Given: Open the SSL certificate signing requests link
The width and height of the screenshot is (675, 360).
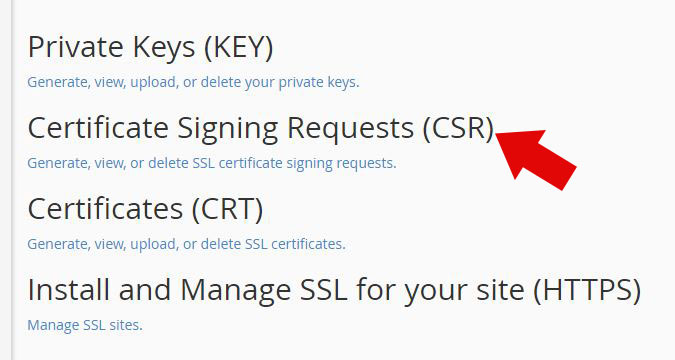Looking at the screenshot, I should point(211,163).
